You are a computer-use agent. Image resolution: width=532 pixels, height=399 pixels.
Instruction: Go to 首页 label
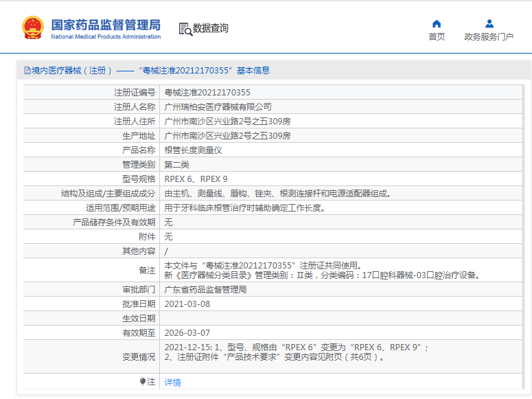click(437, 36)
